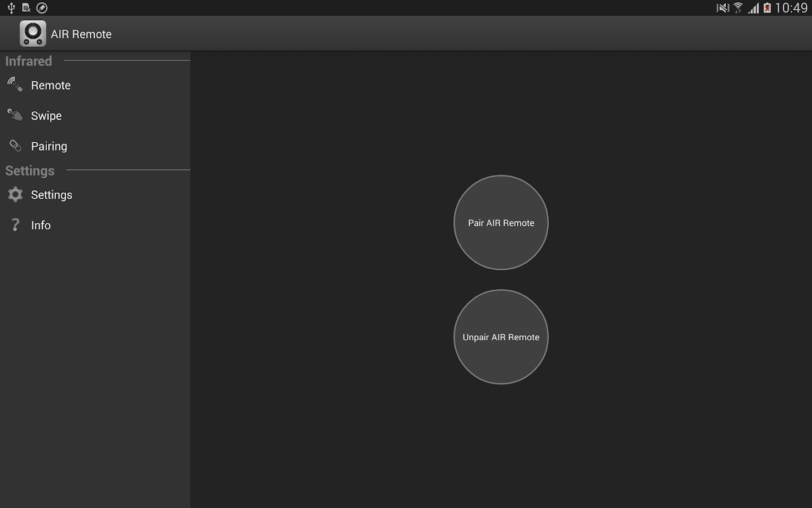Expand the Infrared section header
The height and width of the screenshot is (508, 812).
pos(28,61)
